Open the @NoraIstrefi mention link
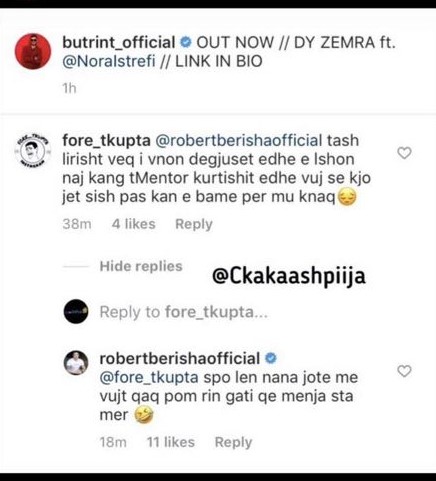 click(x=109, y=61)
